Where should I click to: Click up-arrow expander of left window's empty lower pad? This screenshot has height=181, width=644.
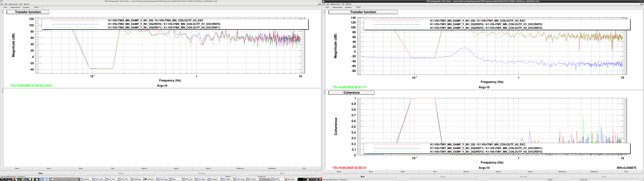click(2, 91)
